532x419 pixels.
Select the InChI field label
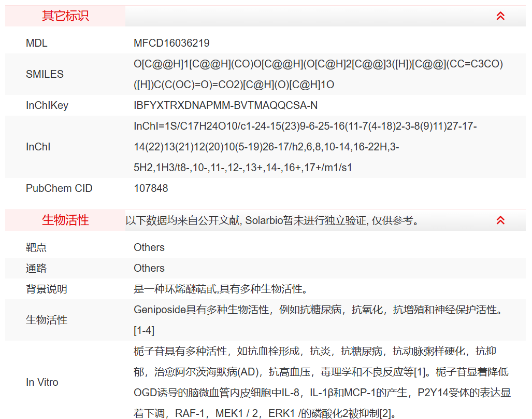pyautogui.click(x=36, y=147)
